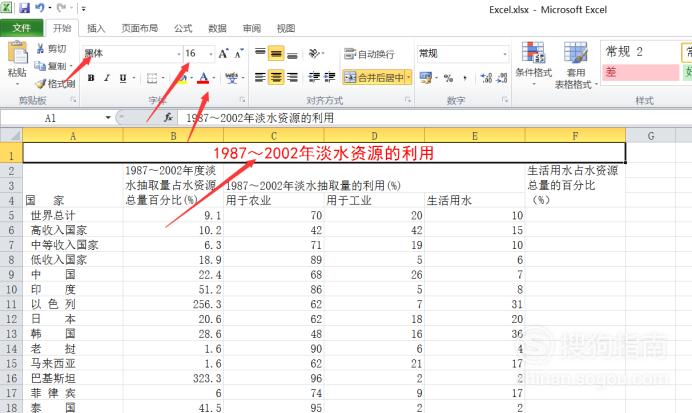
Task: Apply comma style
Action: (x=465, y=78)
